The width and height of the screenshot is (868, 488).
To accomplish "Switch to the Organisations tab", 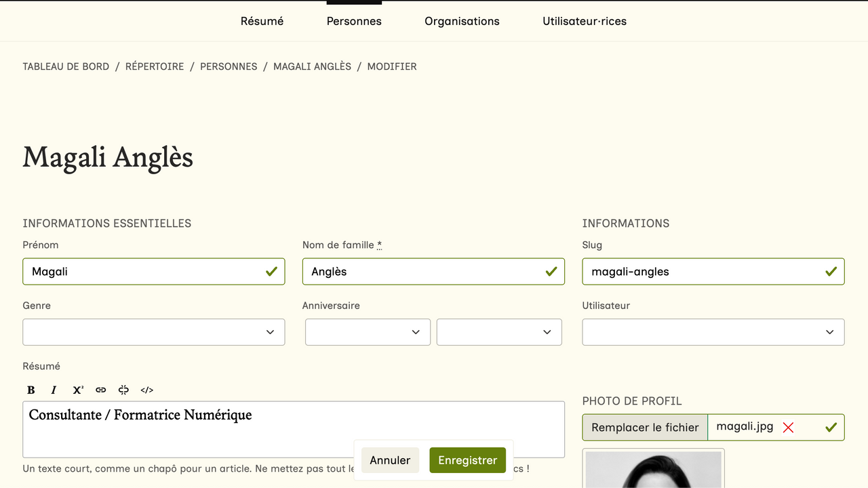I will tap(462, 21).
